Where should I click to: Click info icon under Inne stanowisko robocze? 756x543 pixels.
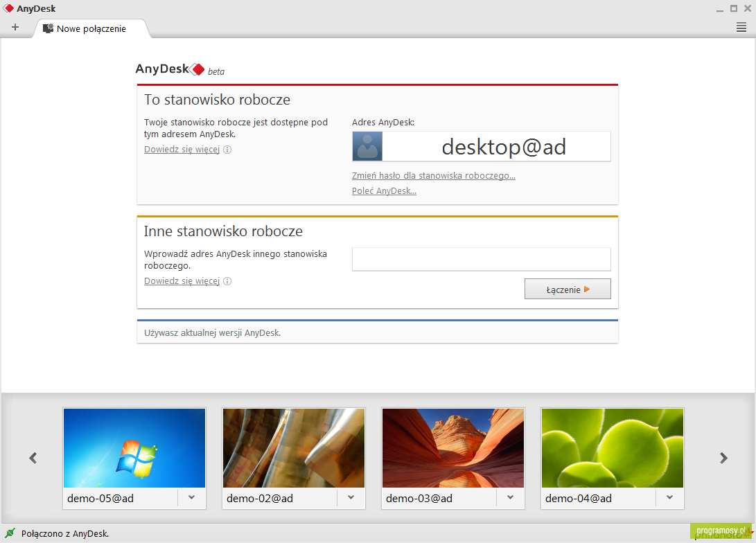tap(227, 281)
